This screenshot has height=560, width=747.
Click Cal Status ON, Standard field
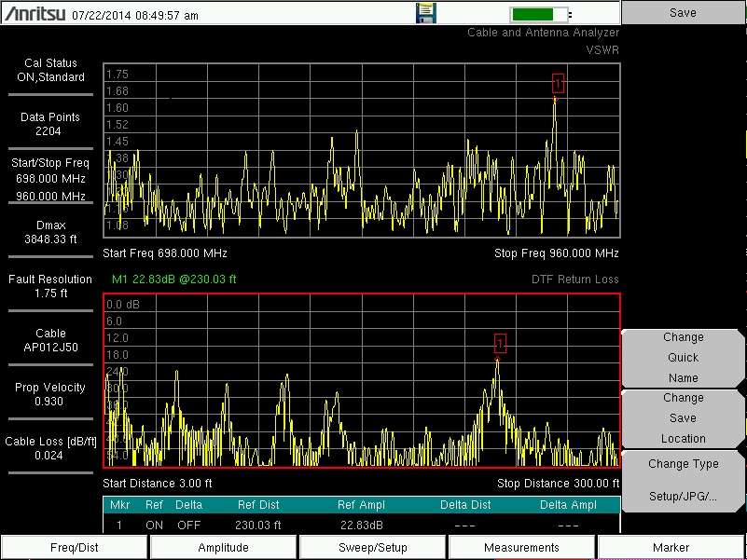click(50, 71)
